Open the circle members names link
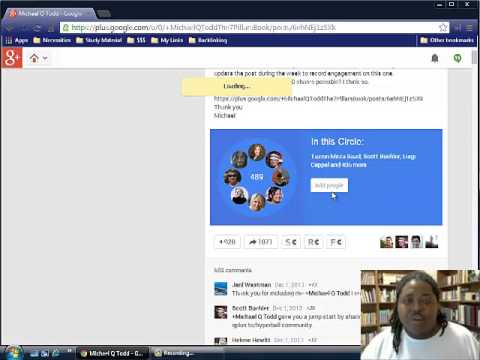This screenshot has width=480, height=360. (363, 161)
